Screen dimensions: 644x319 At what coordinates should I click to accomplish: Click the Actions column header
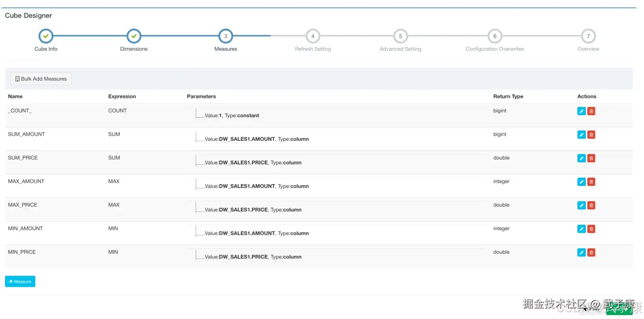[587, 97]
